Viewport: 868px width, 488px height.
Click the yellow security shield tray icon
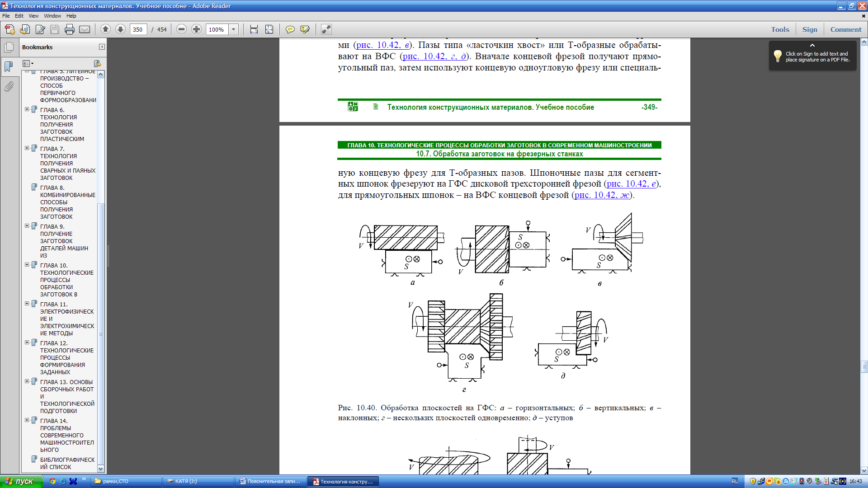click(x=753, y=482)
